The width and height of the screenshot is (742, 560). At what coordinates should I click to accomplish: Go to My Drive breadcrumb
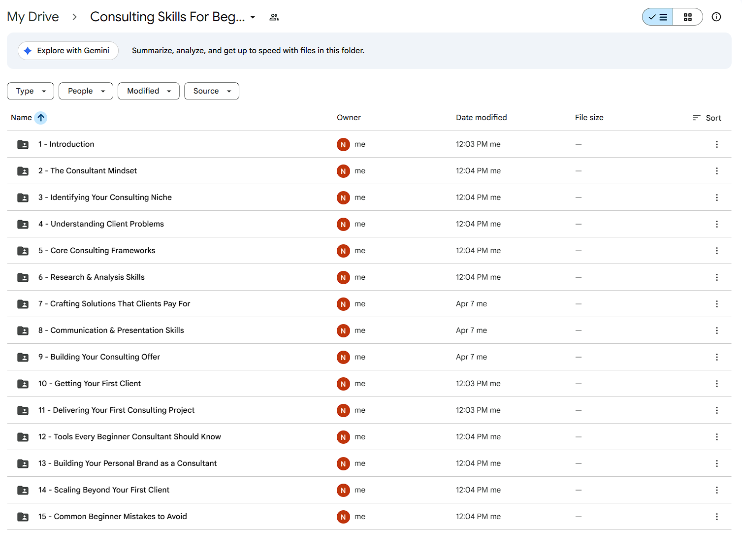pos(33,17)
